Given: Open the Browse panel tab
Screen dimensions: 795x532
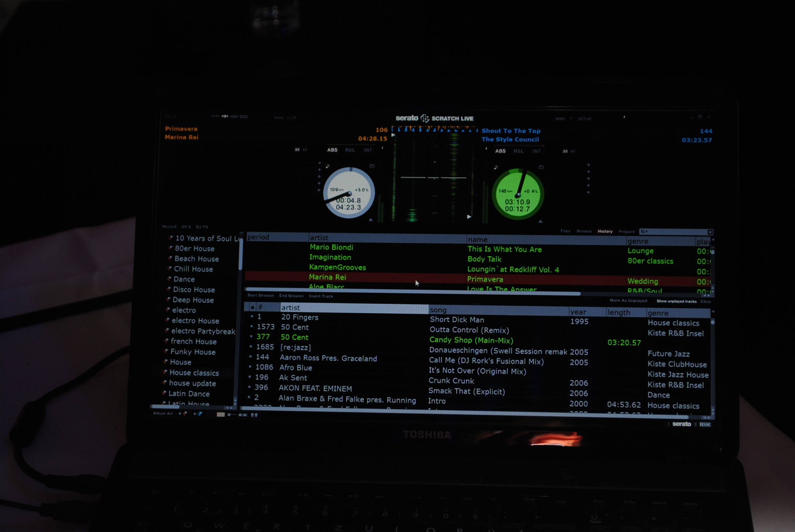Looking at the screenshot, I should (584, 231).
